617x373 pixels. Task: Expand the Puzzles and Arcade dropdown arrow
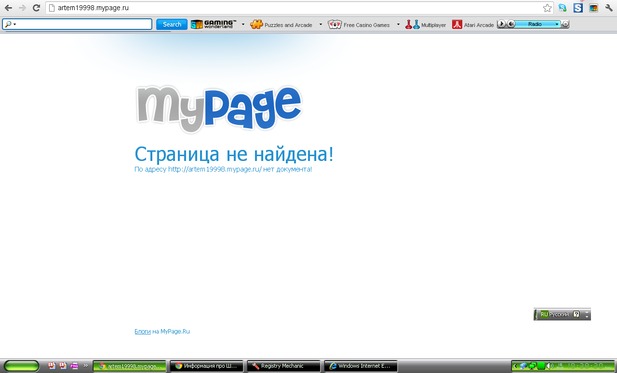pos(321,25)
